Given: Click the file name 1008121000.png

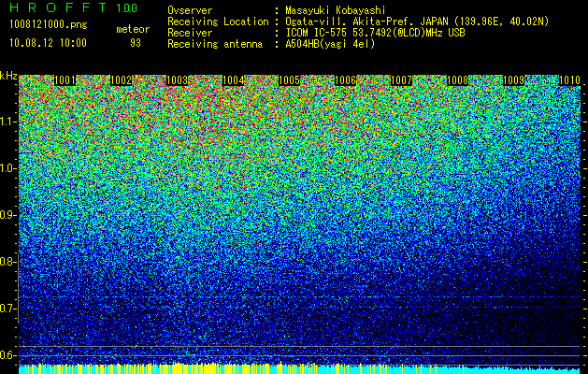Looking at the screenshot, I should coord(49,25).
